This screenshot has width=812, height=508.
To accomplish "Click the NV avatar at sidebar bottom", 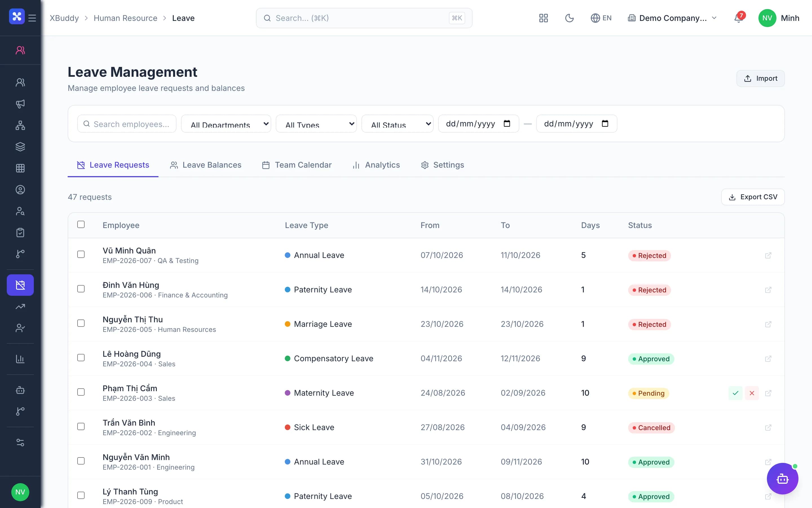I will [x=20, y=492].
